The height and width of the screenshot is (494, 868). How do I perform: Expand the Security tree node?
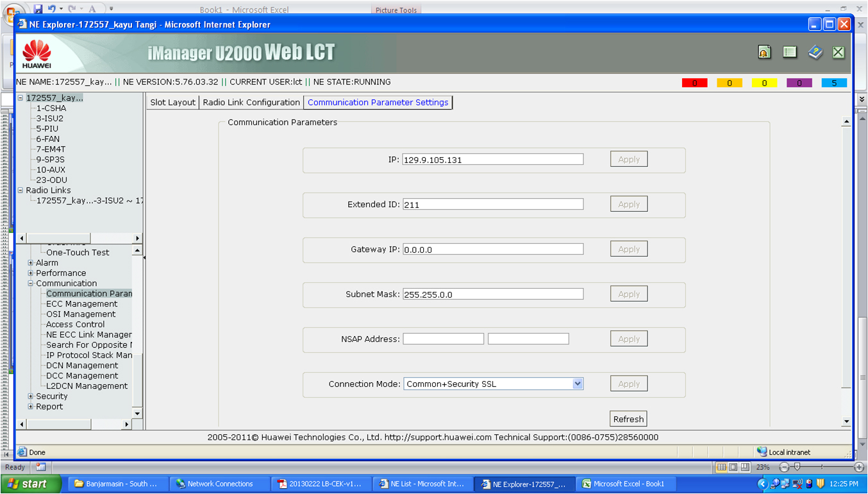[30, 396]
